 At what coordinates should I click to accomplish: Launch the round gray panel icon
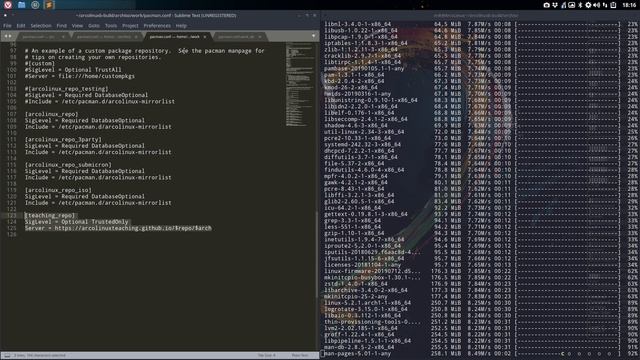[36, 5]
